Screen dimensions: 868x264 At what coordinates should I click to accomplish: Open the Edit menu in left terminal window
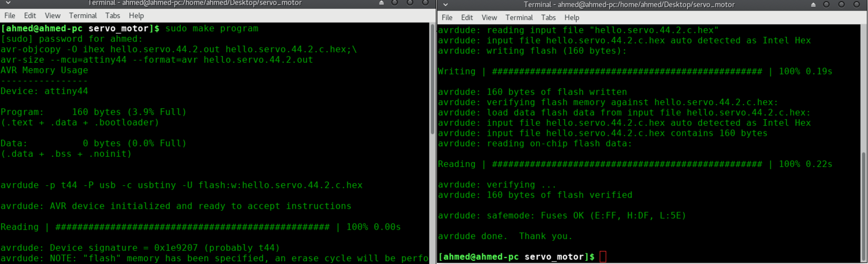[30, 16]
